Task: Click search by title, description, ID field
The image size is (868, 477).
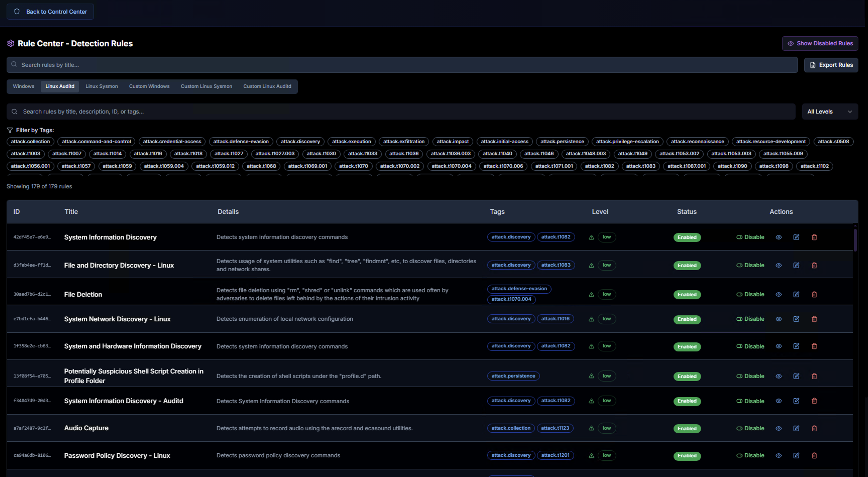Action: click(401, 111)
